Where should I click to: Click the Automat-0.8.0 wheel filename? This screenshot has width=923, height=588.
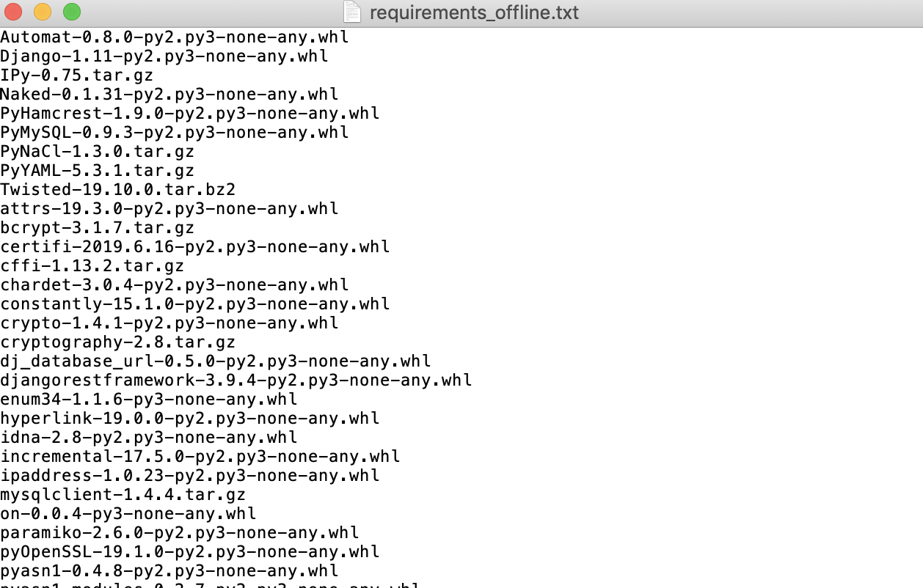[x=175, y=37]
